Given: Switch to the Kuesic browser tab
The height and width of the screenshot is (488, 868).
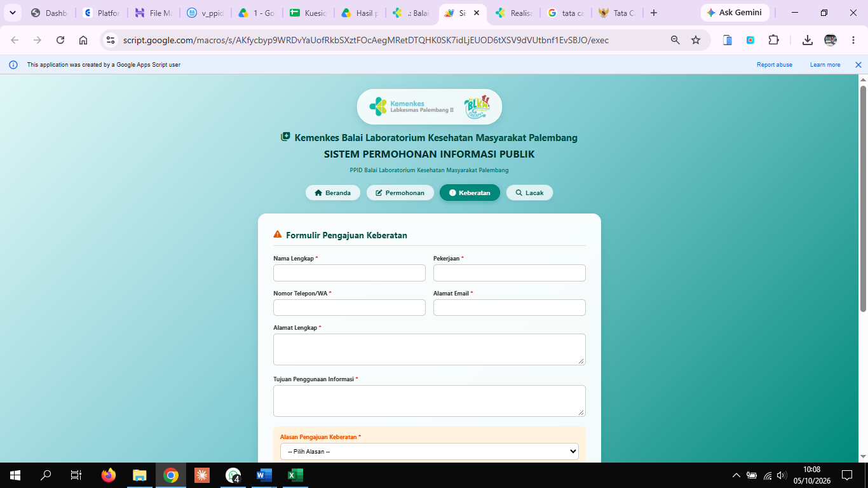Looking at the screenshot, I should point(308,13).
